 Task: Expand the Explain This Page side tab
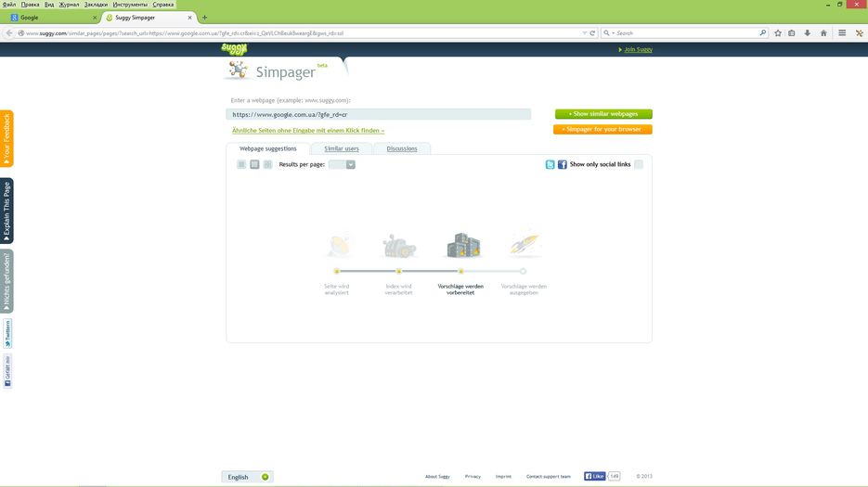pyautogui.click(x=6, y=211)
